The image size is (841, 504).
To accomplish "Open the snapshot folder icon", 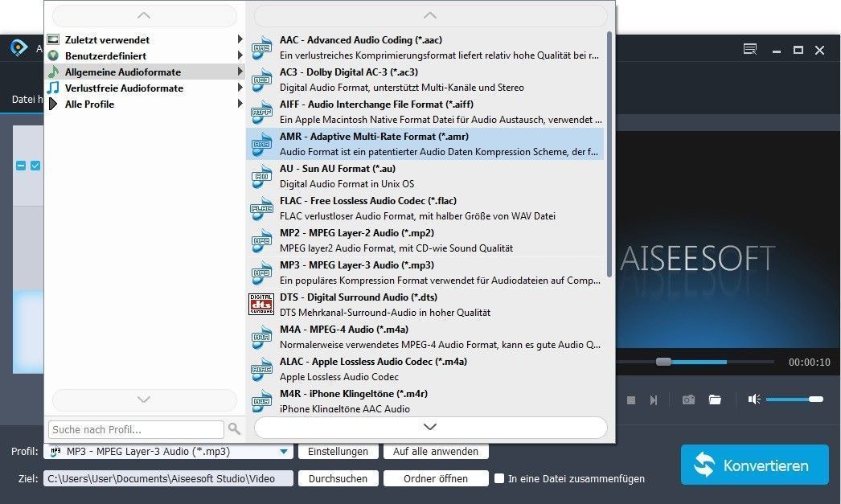I will coord(714,400).
